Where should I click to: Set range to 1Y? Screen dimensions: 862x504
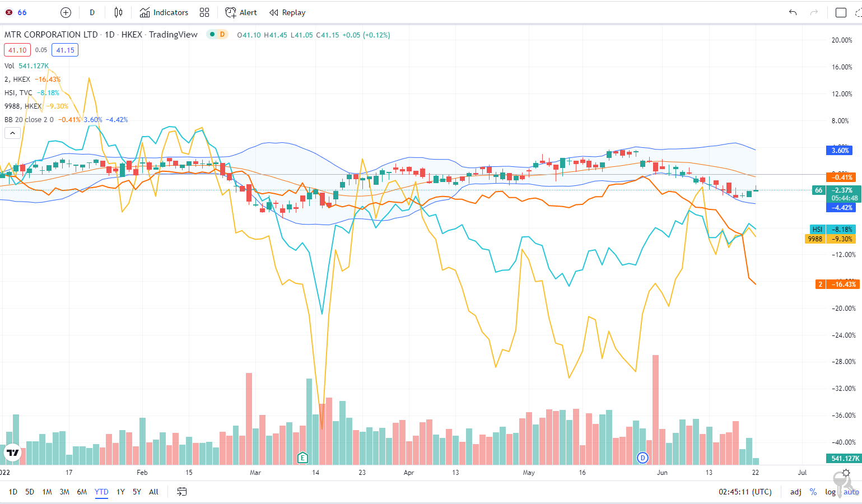(120, 492)
